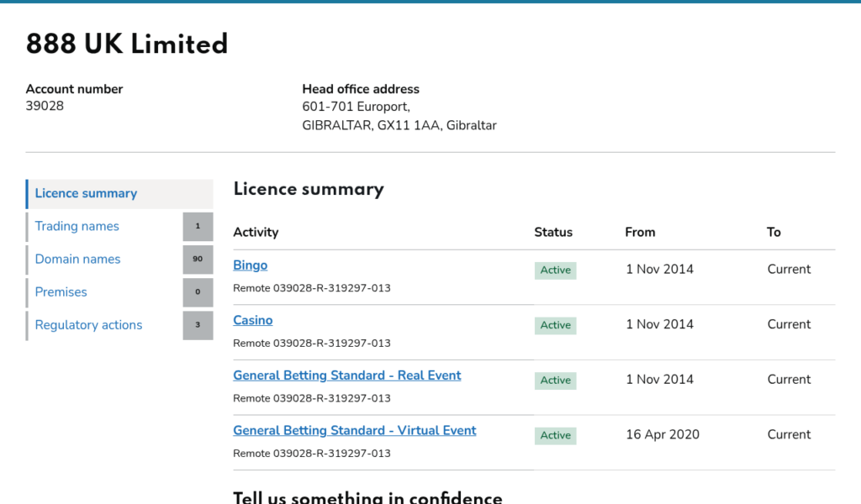861x504 pixels.
Task: Click the GIBRALTAR, GX11 1AA address line
Action: coord(399,126)
